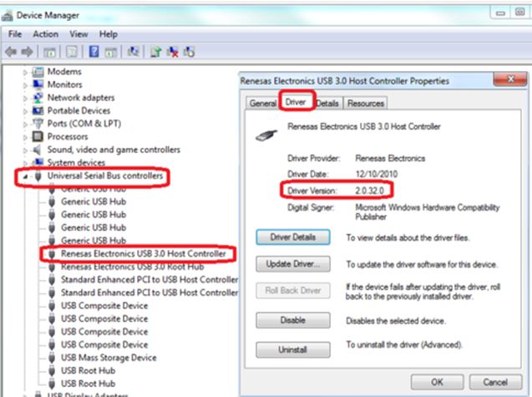Click USB connector icon in Properties dialog
The image size is (532, 397).
point(266,135)
